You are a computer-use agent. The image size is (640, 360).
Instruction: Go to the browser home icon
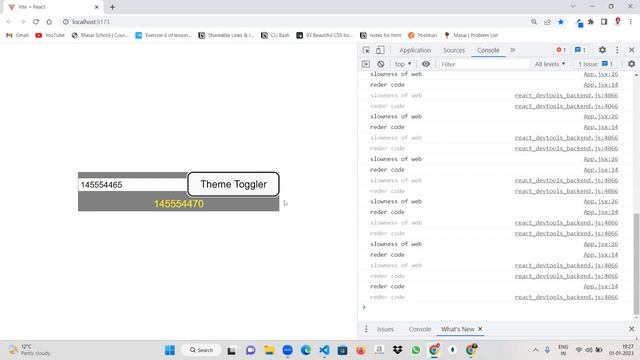point(49,22)
